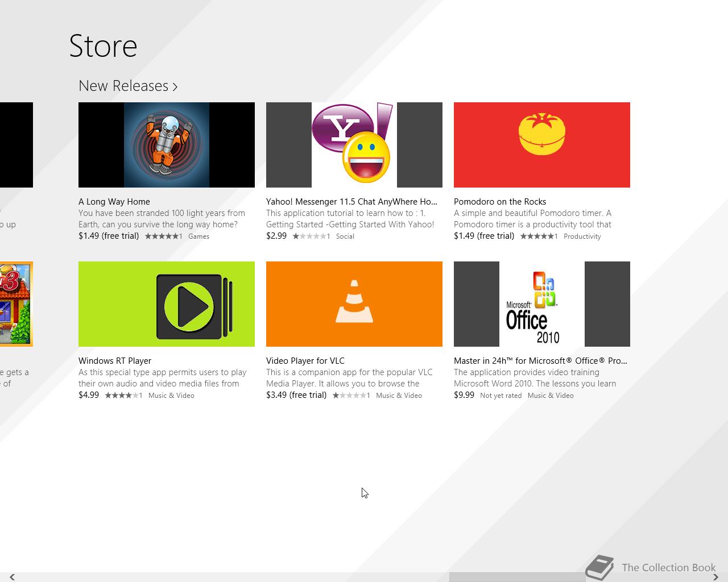Screen dimensions: 728x582
Task: Click the Not yet rated label
Action: (500, 396)
